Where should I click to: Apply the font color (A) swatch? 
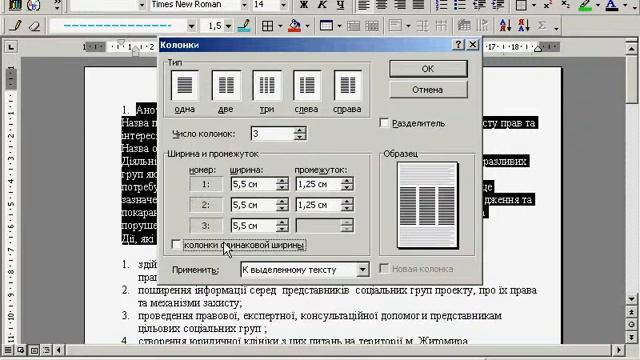click(612, 4)
